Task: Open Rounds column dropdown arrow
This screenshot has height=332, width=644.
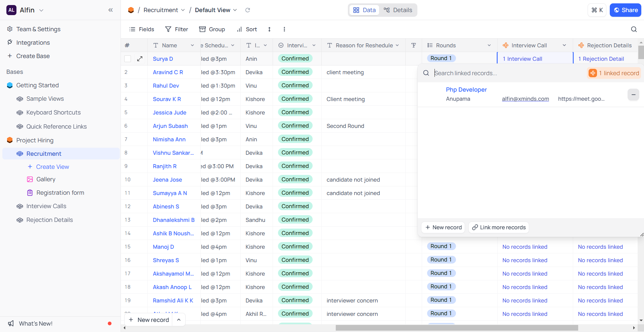Action: (x=489, y=45)
